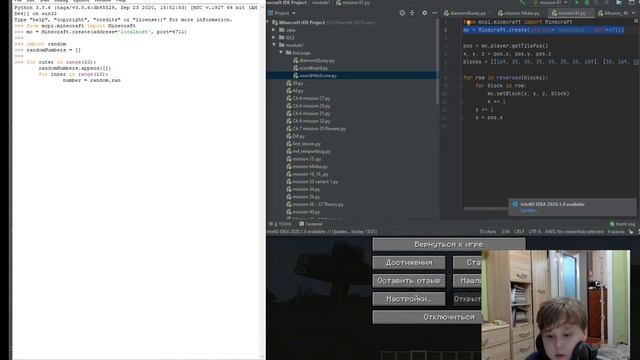
Task: Click the 'randomNumbers = []' shell line
Action: tap(53, 50)
